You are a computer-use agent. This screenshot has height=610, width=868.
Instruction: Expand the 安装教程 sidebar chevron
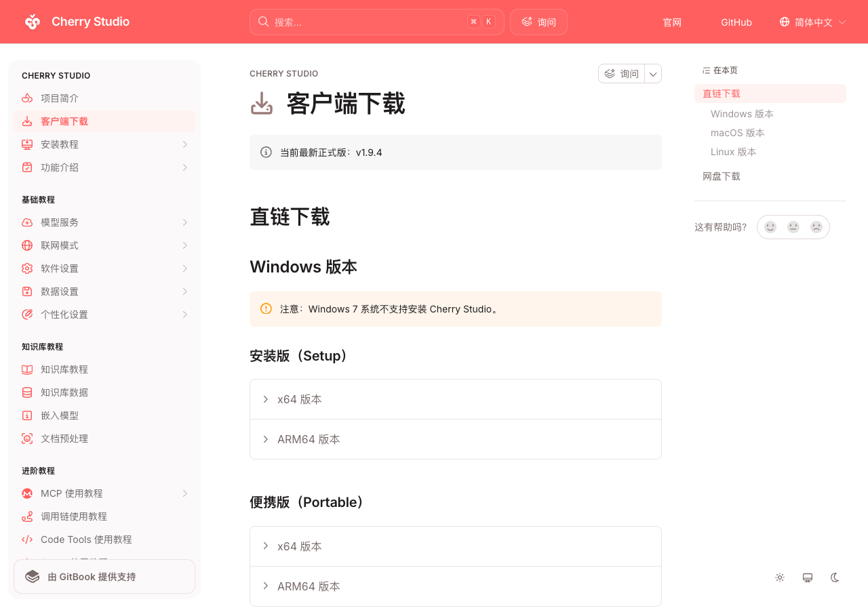tap(184, 144)
